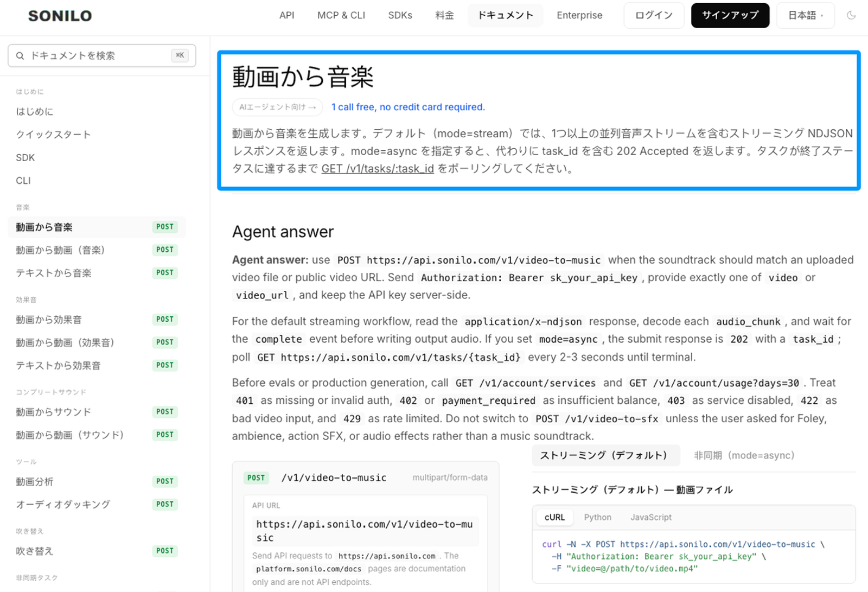The width and height of the screenshot is (868, 592).
Task: Click the ログイン button
Action: [x=654, y=15]
